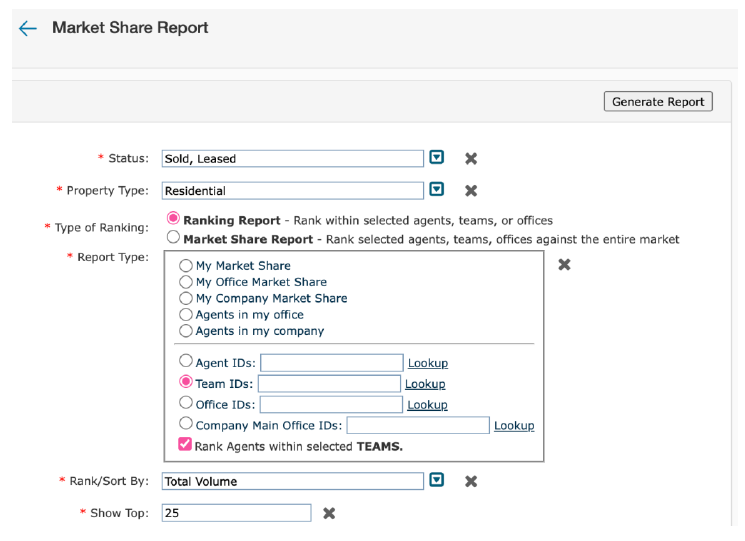Open the Status dropdown list
Viewport: 745px width, 541px height.
pyautogui.click(x=436, y=158)
